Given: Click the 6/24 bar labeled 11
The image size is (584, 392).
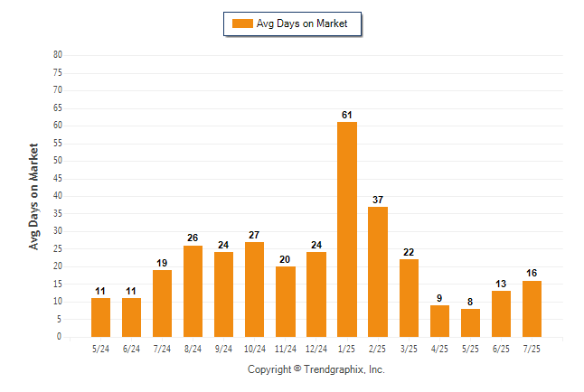Looking at the screenshot, I should coord(131,318).
